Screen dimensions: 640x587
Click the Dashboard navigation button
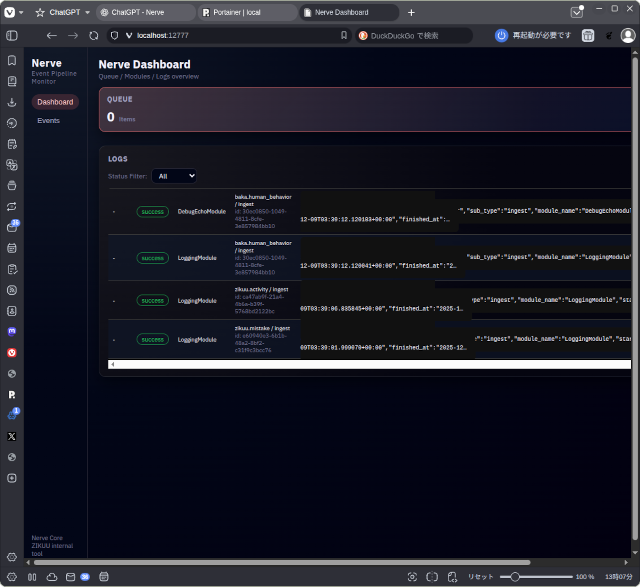(x=54, y=102)
